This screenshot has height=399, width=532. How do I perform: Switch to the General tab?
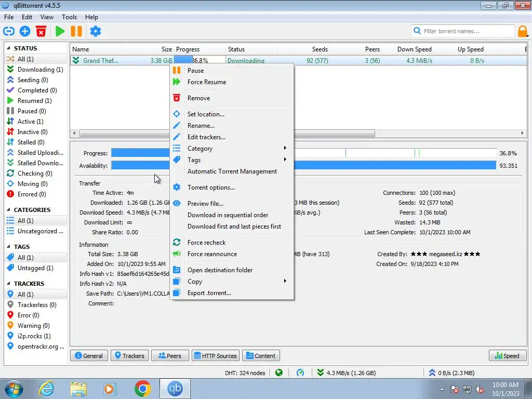pyautogui.click(x=89, y=355)
